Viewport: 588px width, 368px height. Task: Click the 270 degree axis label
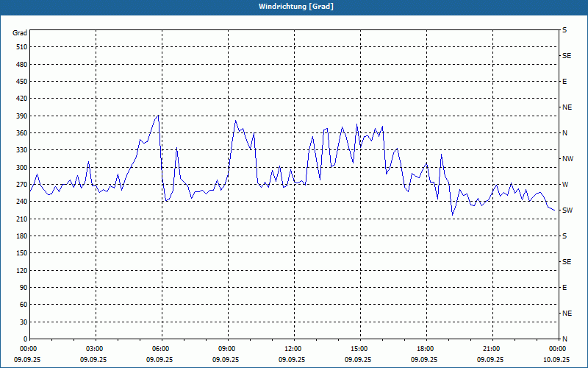[x=22, y=185]
